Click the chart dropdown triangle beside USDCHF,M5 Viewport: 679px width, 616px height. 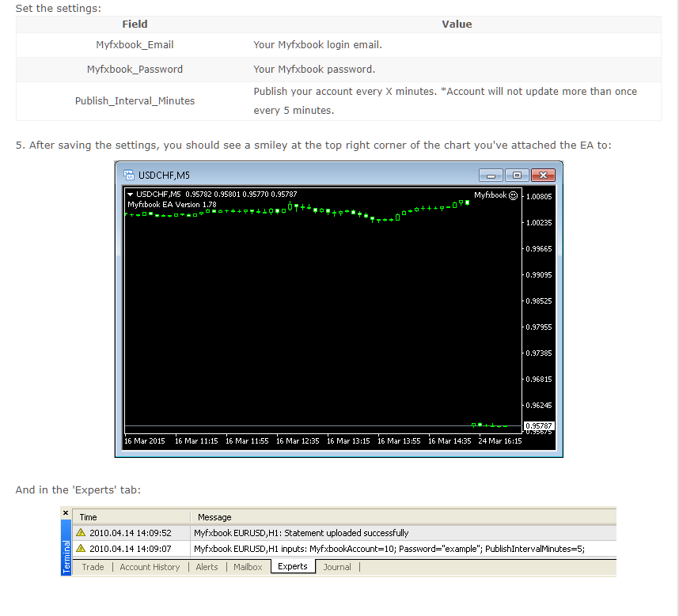[130, 195]
